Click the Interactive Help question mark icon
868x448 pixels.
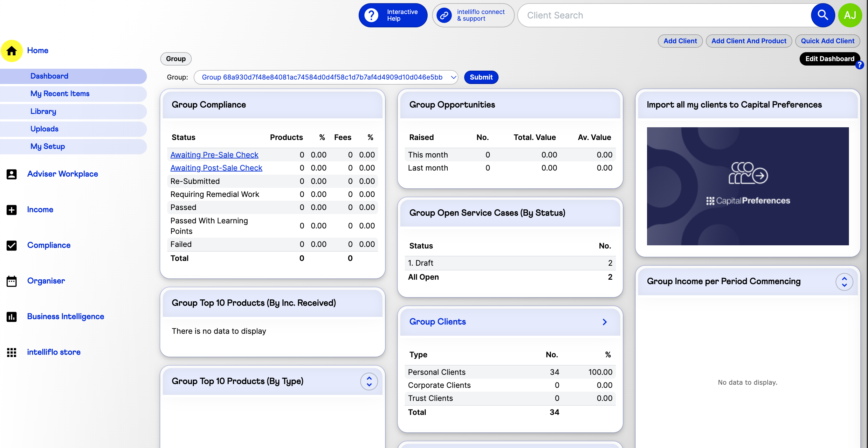(x=372, y=15)
